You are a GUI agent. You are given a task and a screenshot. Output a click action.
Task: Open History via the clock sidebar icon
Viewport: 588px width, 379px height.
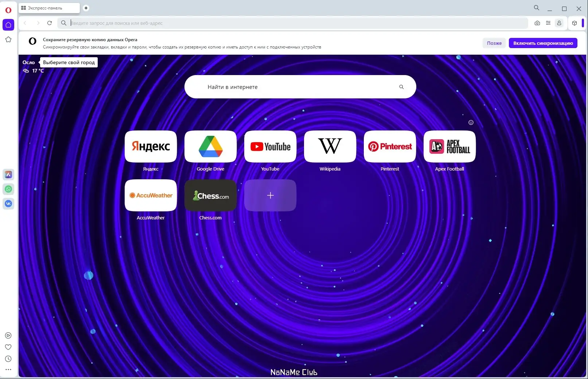coord(8,359)
